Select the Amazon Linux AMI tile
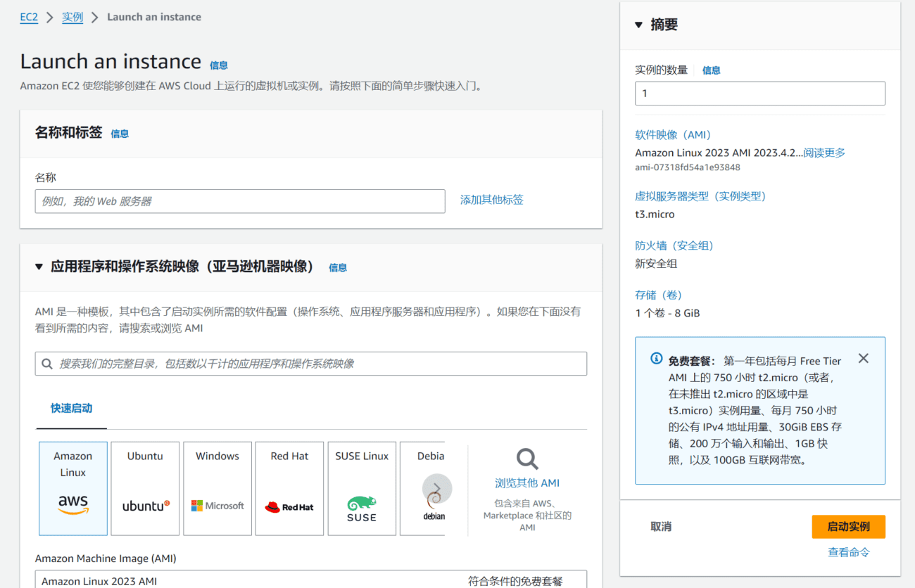This screenshot has height=588, width=915. (72, 488)
